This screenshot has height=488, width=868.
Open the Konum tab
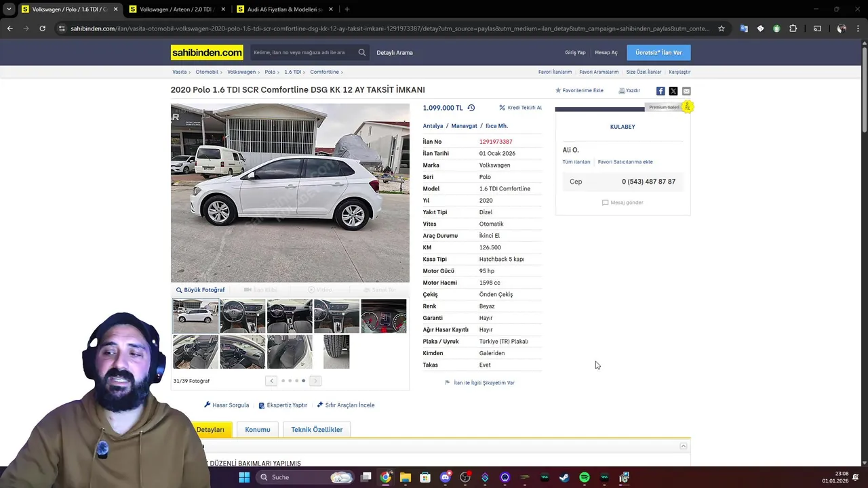pos(258,430)
